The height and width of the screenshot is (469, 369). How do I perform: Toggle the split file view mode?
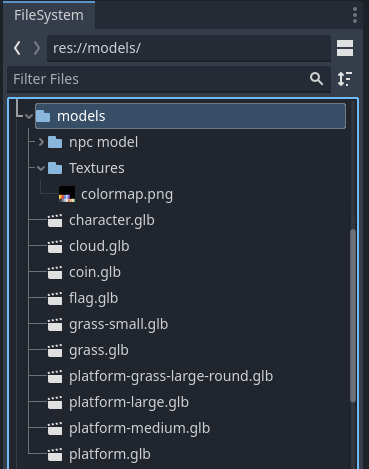[345, 48]
